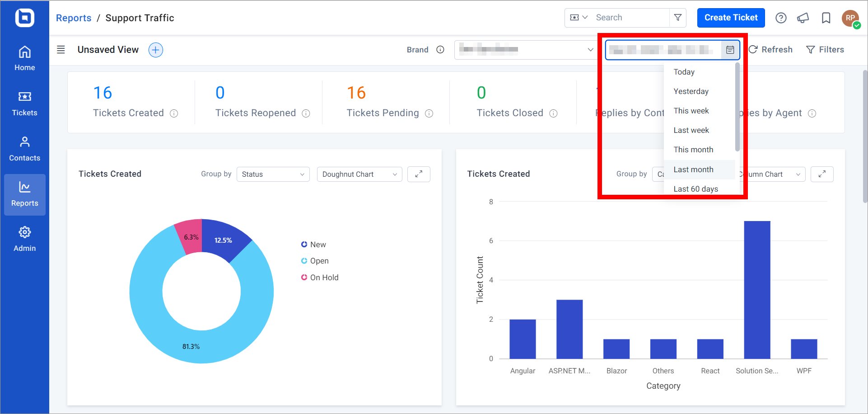The image size is (868, 414).
Task: Click the info icon beside Tickets Reopened
Action: click(x=306, y=113)
